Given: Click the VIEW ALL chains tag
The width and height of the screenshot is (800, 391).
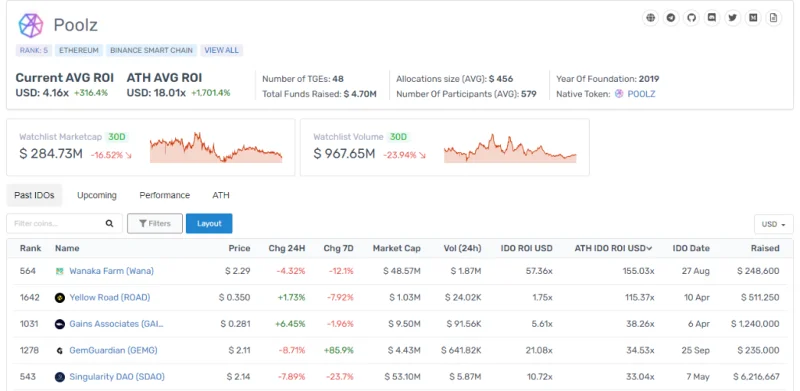Looking at the screenshot, I should 221,50.
